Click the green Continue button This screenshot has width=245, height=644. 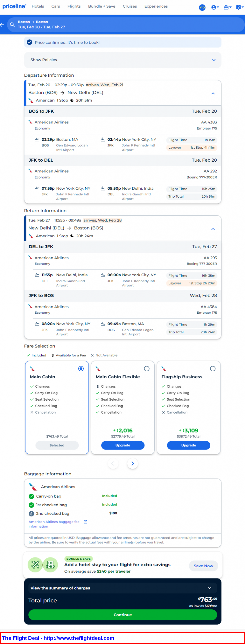(x=123, y=615)
